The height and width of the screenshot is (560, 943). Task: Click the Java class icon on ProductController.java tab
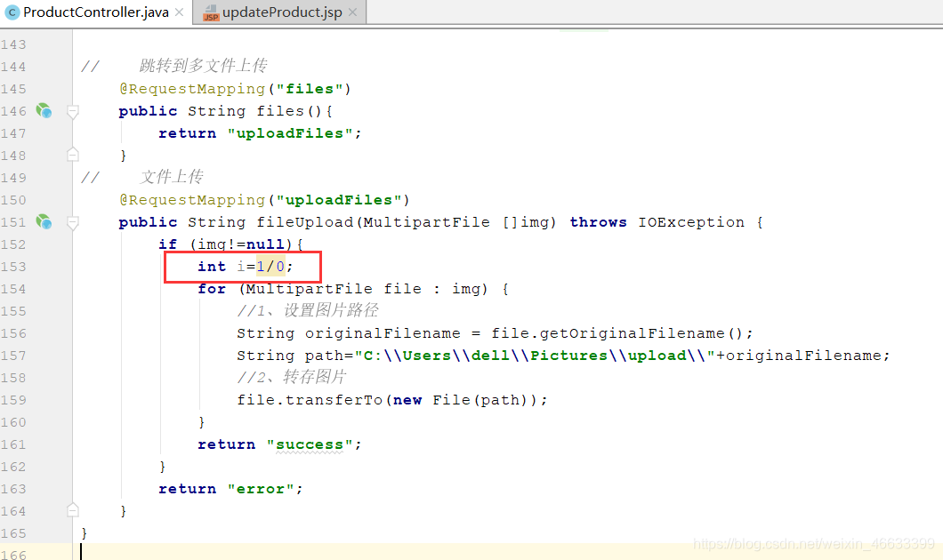coord(12,12)
